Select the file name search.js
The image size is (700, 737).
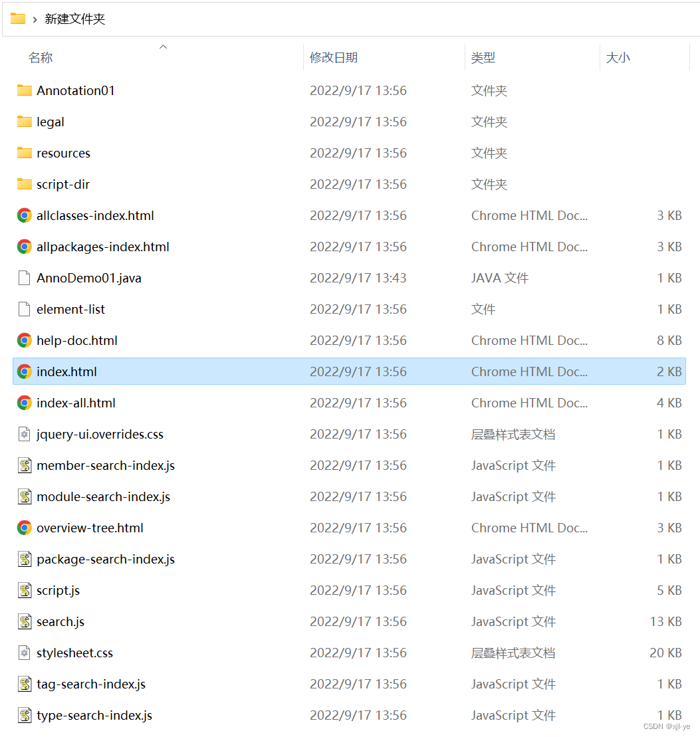pos(60,621)
